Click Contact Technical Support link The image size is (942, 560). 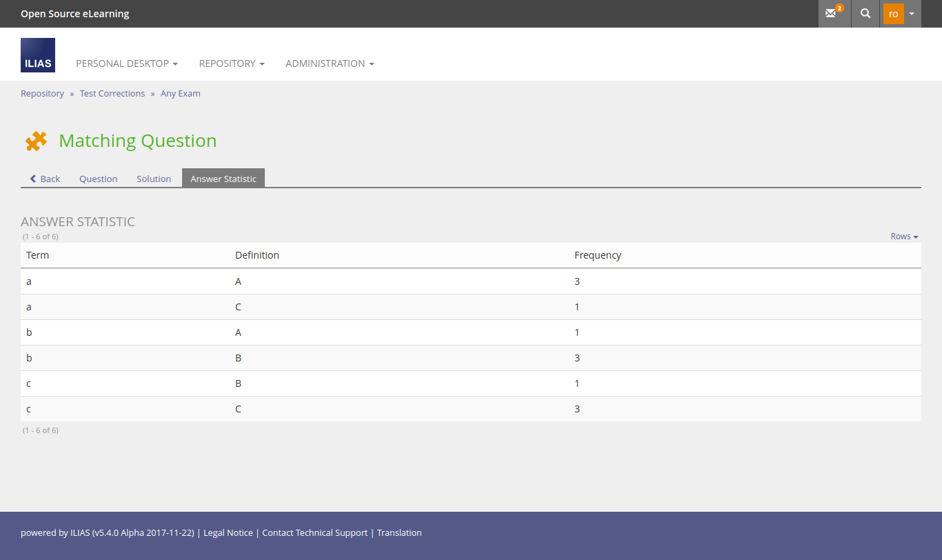pyautogui.click(x=314, y=532)
